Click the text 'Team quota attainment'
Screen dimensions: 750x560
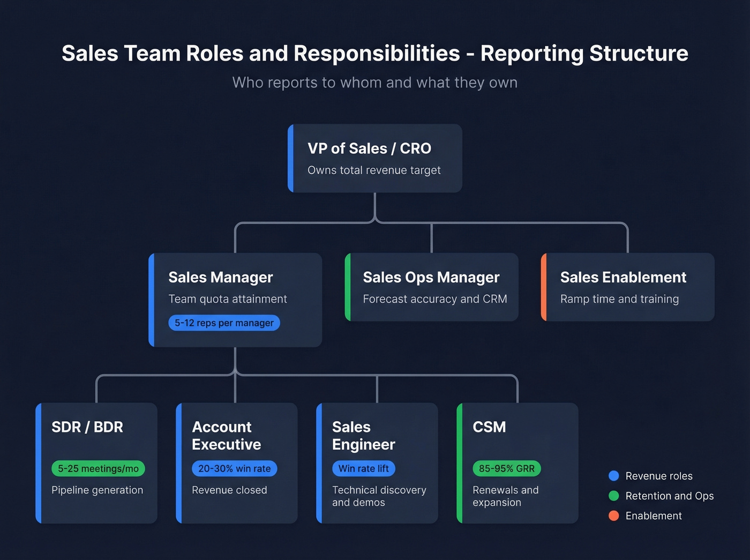click(228, 299)
